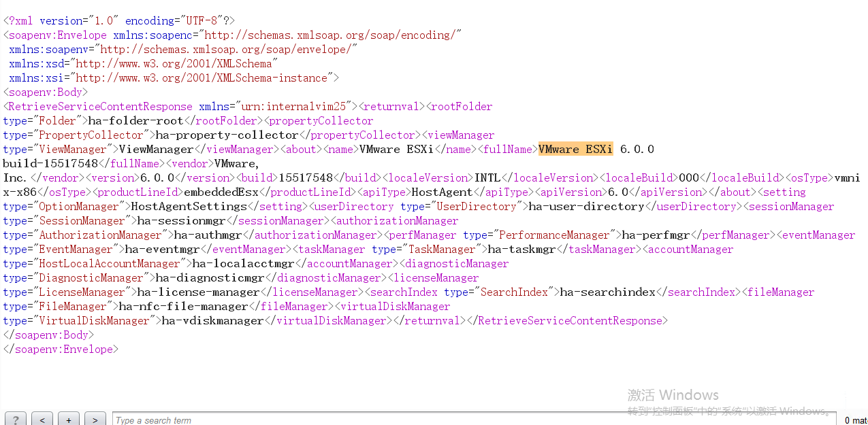Click the 'build-15517548' text
Screen dimensions: 868x425
[50, 163]
